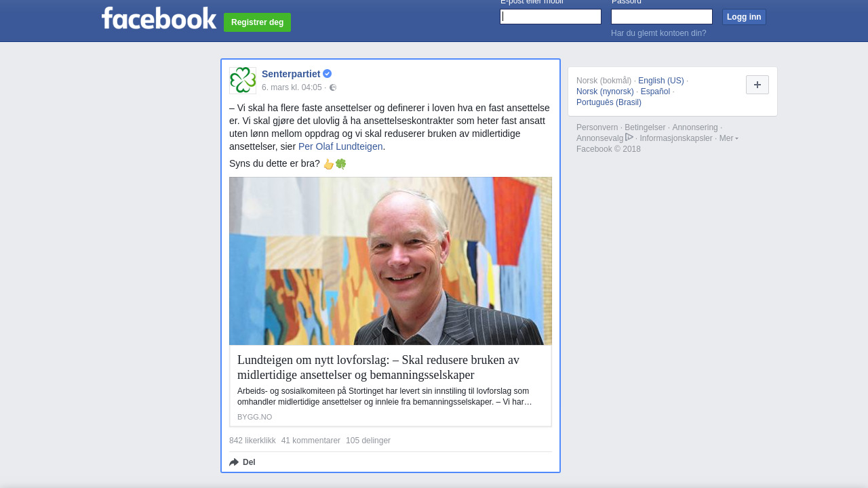Screen dimensions: 868x488
Task: Switch language to English (US)
Action: point(661,81)
